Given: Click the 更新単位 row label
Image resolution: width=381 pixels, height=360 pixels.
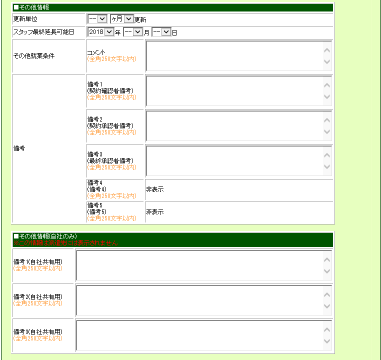Looking at the screenshot, I should pyautogui.click(x=25, y=19).
